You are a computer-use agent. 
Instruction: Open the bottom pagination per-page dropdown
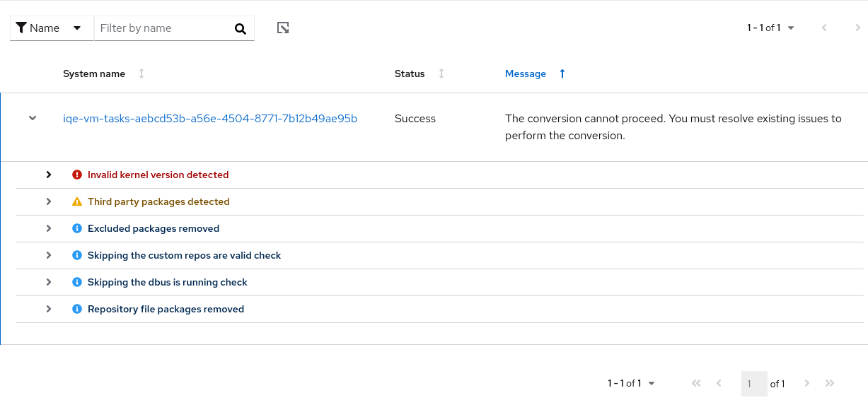coord(650,383)
